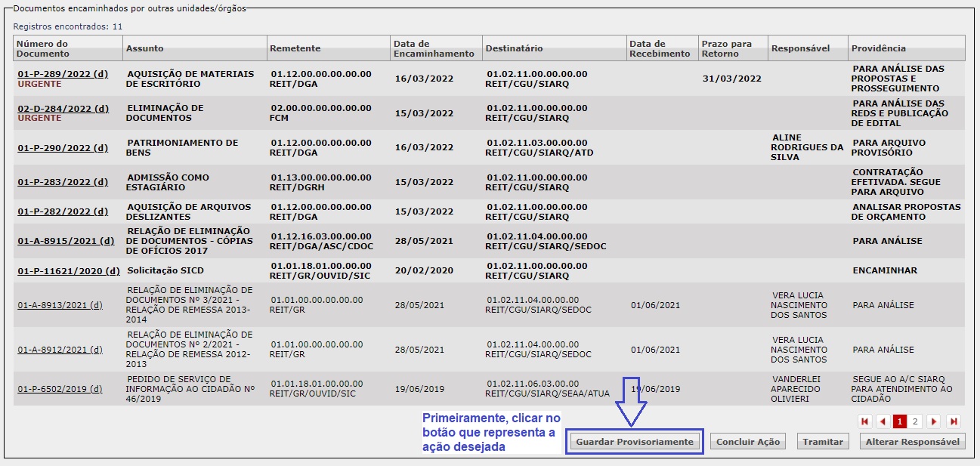
Task: Select subject AQUISIÇÃO DE MATERIAIS DE ESCRITÓRIO
Action: click(190, 79)
